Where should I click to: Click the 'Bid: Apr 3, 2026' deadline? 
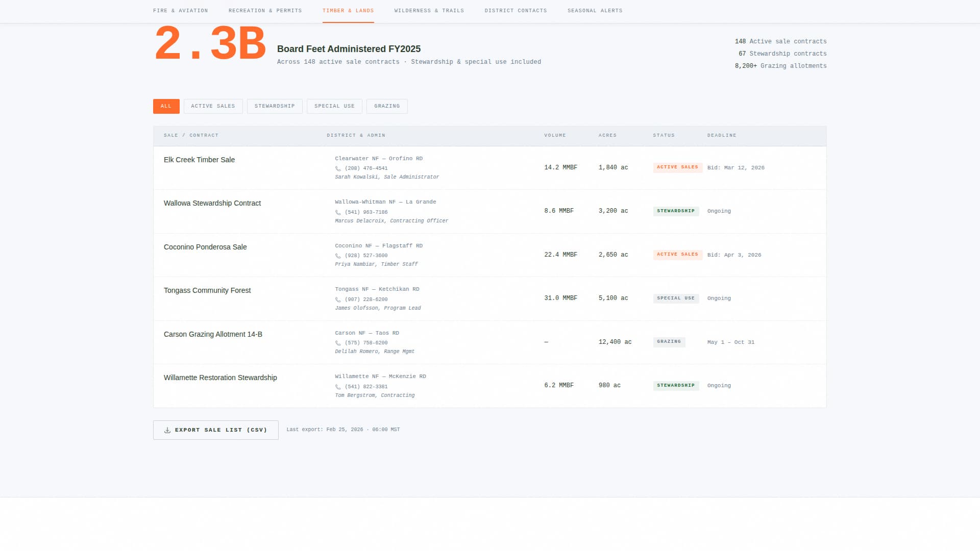pos(734,255)
